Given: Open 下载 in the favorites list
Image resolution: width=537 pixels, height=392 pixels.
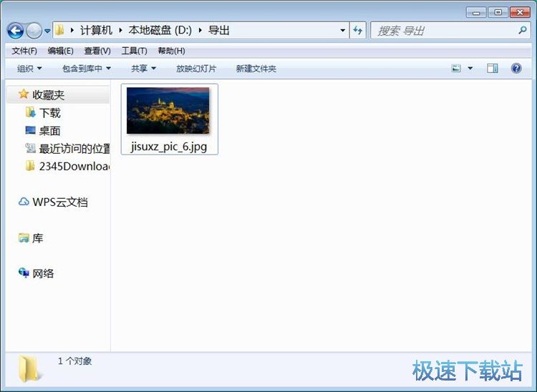Looking at the screenshot, I should pyautogui.click(x=50, y=113).
